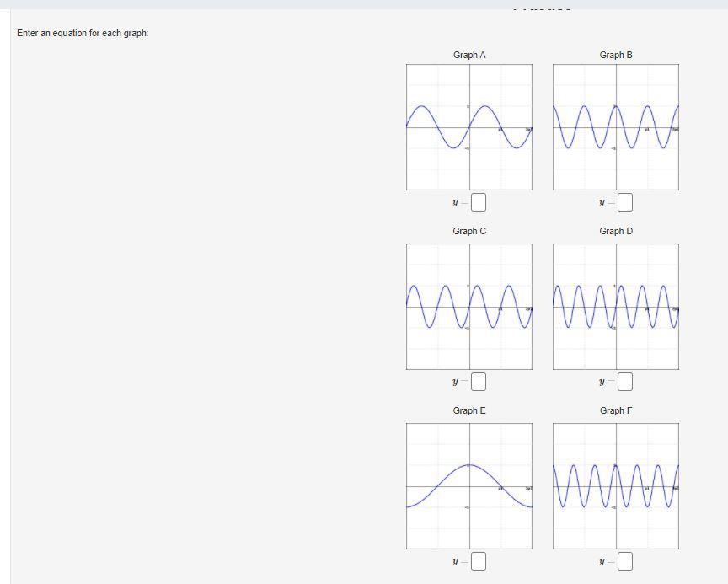Click the instruction text about entering equations

[x=83, y=34]
